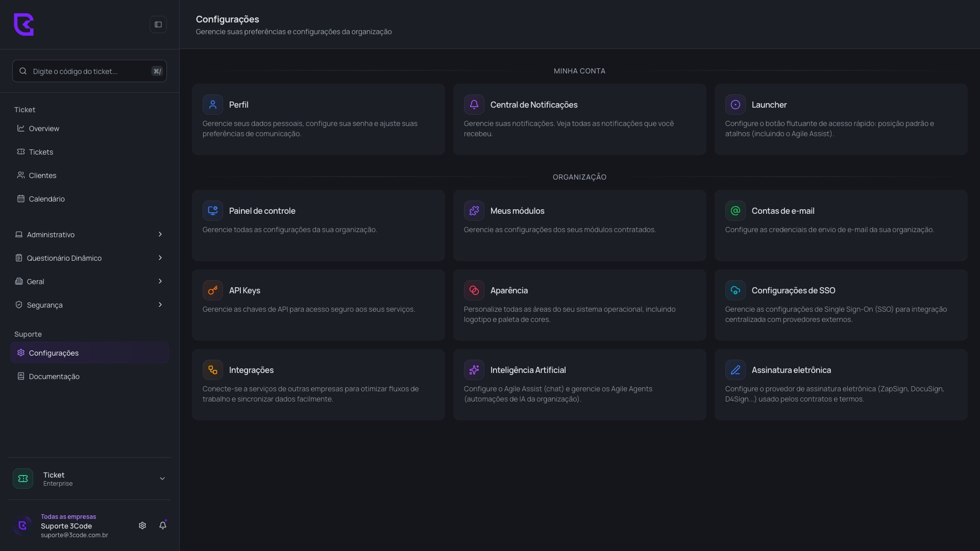This screenshot has width=980, height=551.
Task: Open Documentação in the sidebar
Action: pyautogui.click(x=89, y=377)
